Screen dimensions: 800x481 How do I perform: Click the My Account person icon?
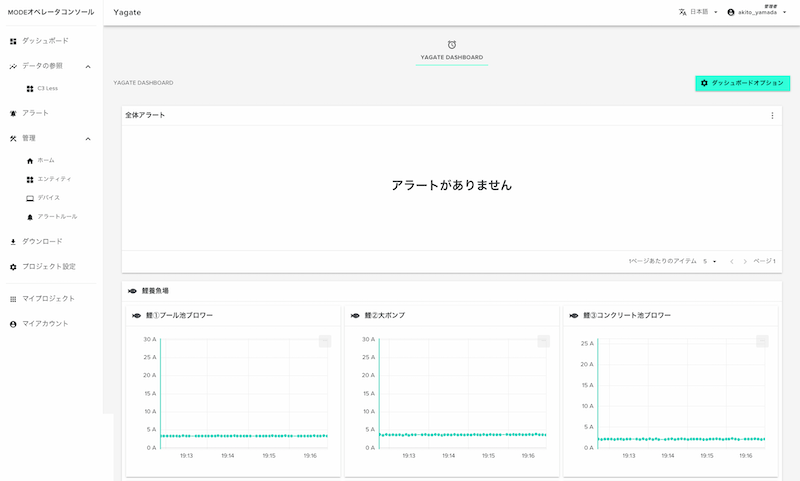[x=13, y=324]
